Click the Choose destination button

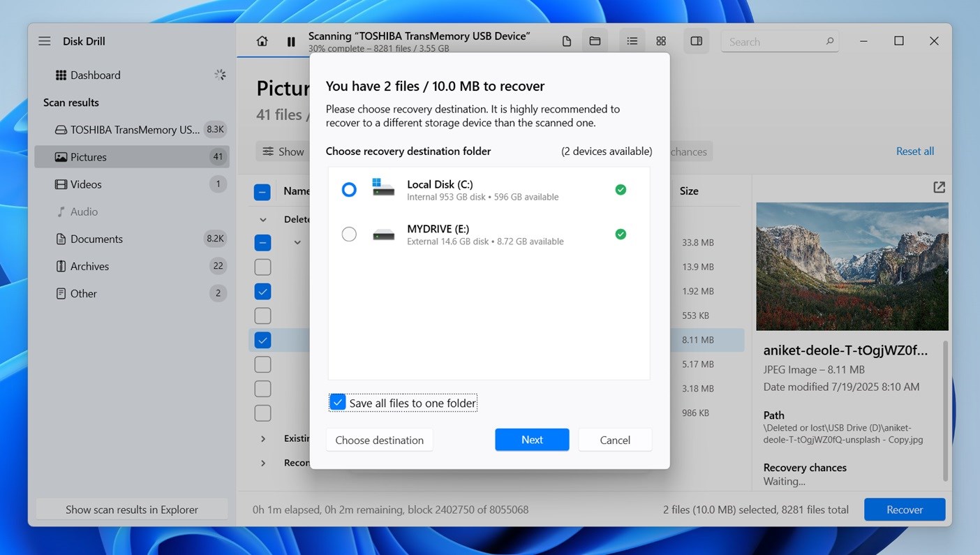click(380, 440)
